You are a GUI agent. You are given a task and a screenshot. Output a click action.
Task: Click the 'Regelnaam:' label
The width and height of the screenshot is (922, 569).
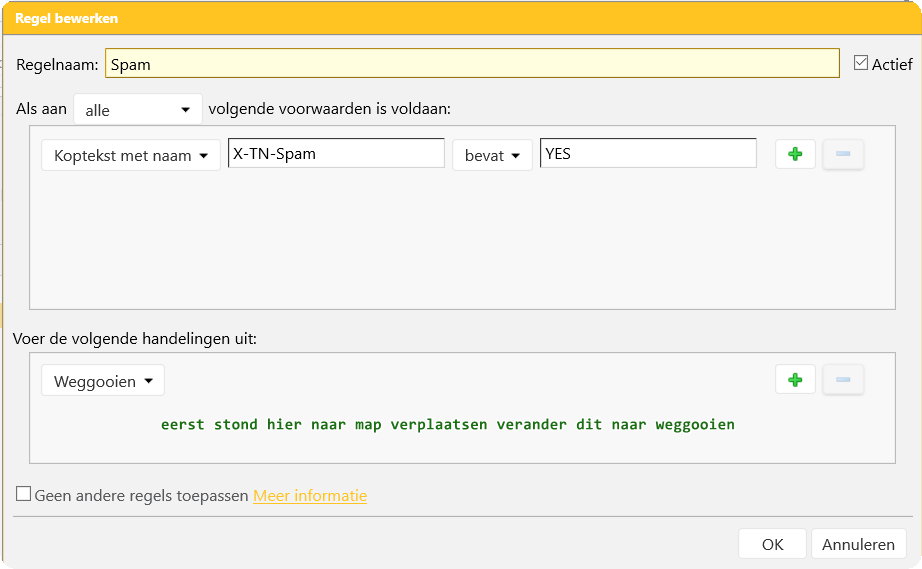click(57, 64)
